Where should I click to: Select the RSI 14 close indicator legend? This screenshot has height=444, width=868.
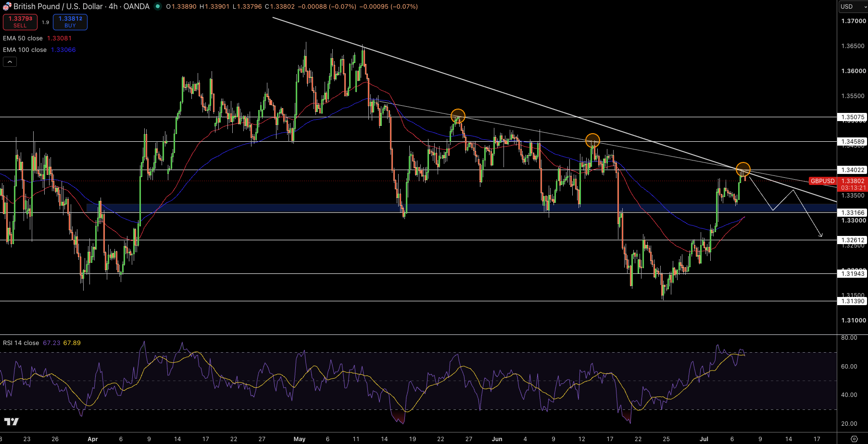(21, 343)
